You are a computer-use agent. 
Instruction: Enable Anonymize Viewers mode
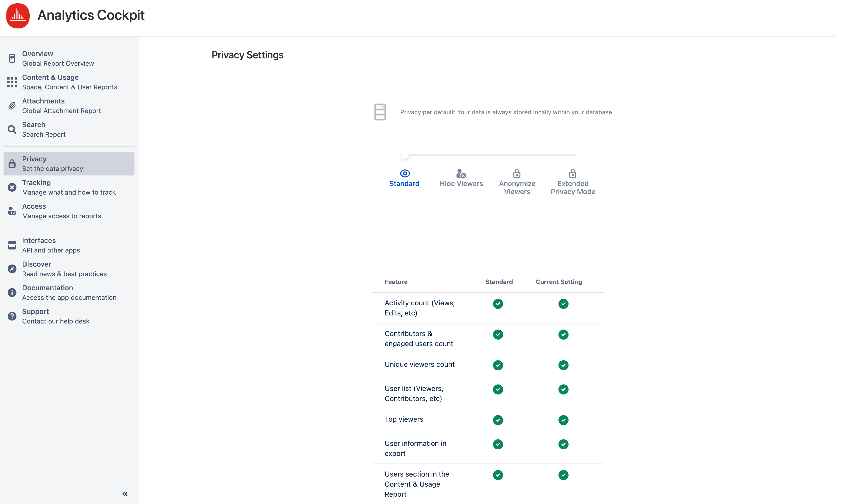(x=517, y=182)
